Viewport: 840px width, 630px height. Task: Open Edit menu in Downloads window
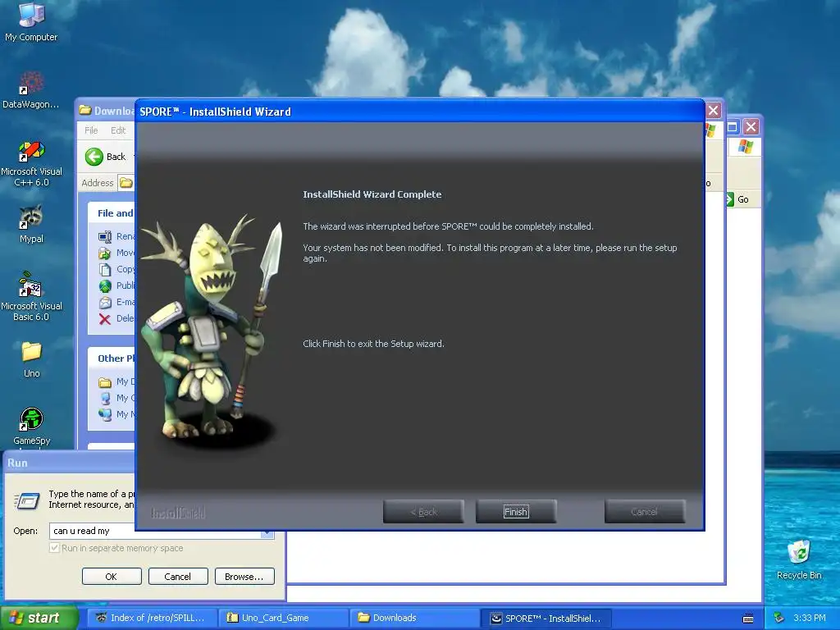tap(118, 130)
